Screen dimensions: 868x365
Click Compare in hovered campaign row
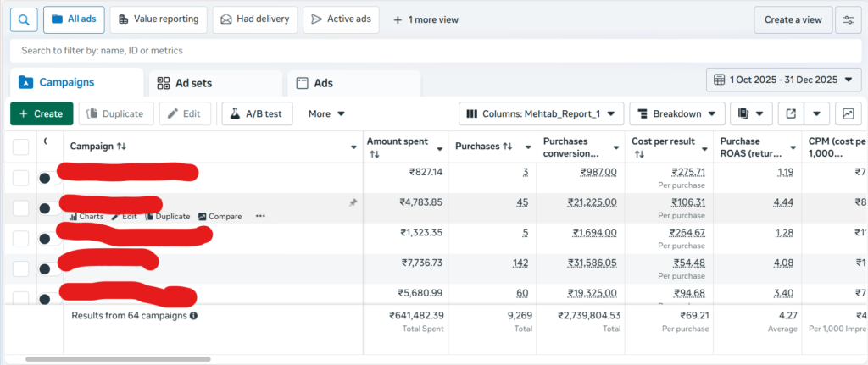pos(220,216)
